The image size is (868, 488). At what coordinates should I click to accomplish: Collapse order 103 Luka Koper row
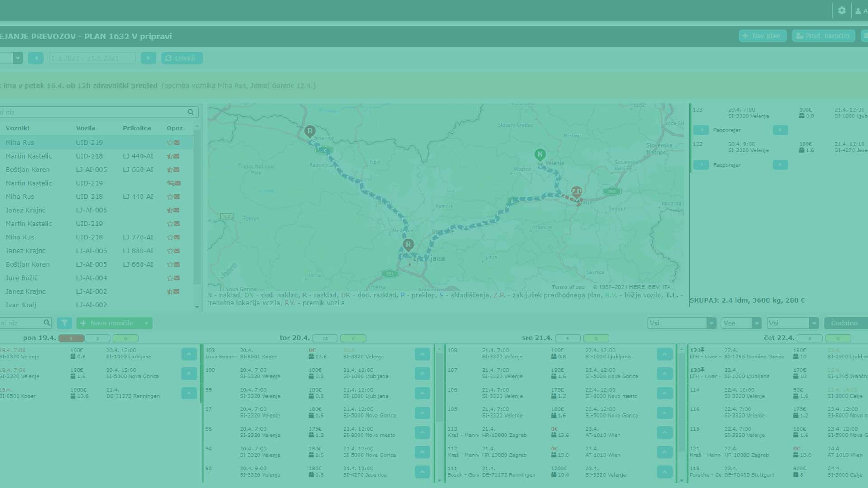click(x=422, y=354)
